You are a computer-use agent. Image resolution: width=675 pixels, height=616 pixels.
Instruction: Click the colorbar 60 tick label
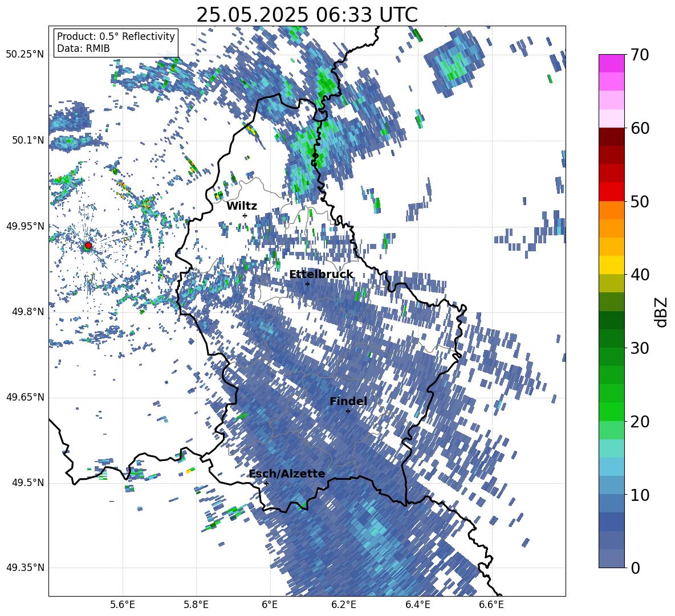(x=639, y=128)
